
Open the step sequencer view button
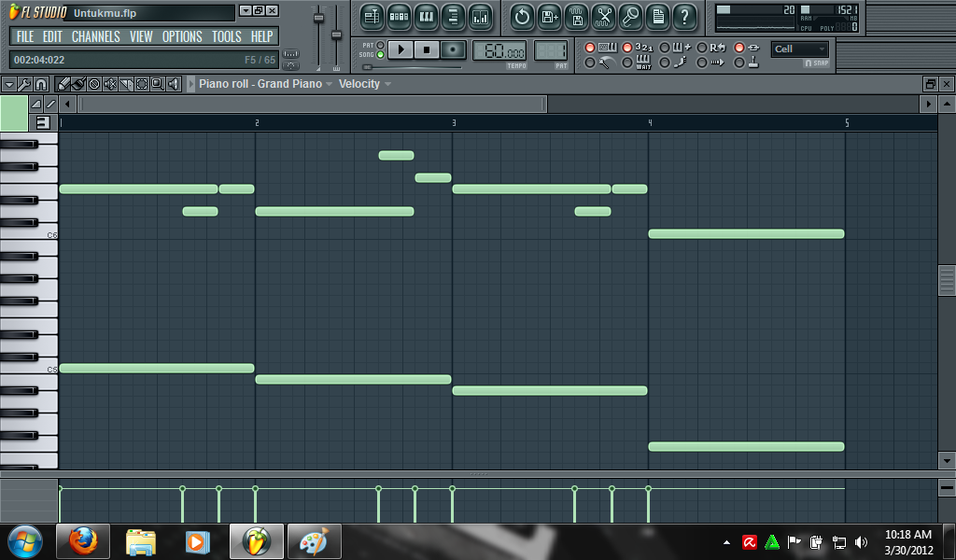[399, 17]
